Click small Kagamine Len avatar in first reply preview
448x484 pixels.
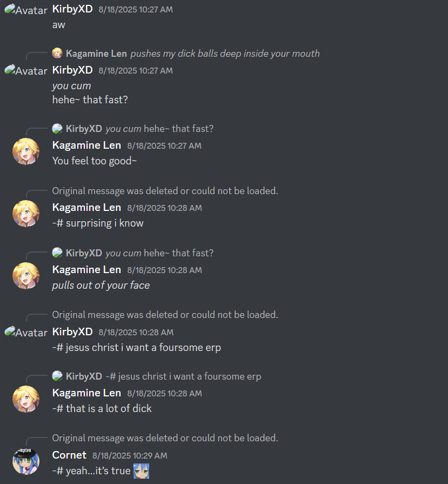pyautogui.click(x=57, y=54)
